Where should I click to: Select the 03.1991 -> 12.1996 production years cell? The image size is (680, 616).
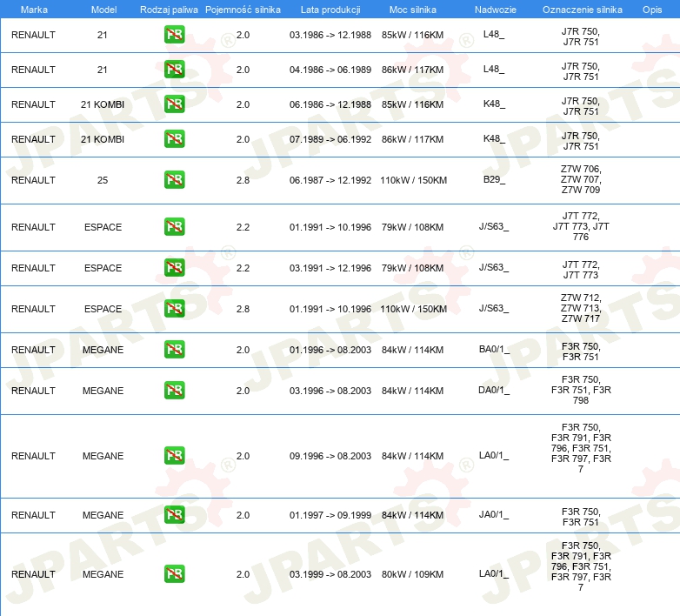(330, 268)
